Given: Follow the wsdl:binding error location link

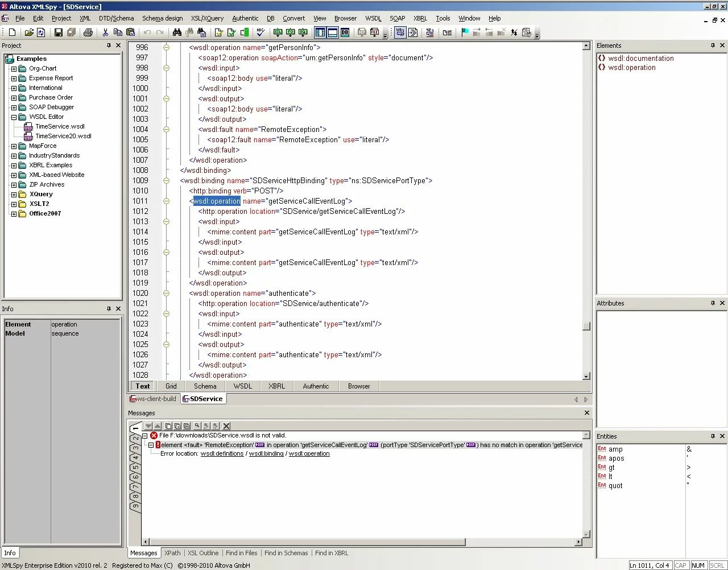Looking at the screenshot, I should [266, 454].
